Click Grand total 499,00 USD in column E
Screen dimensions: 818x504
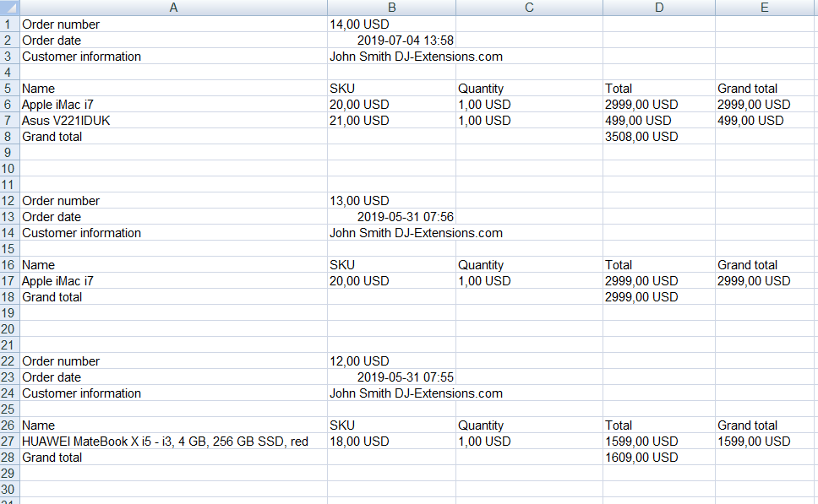coord(766,121)
